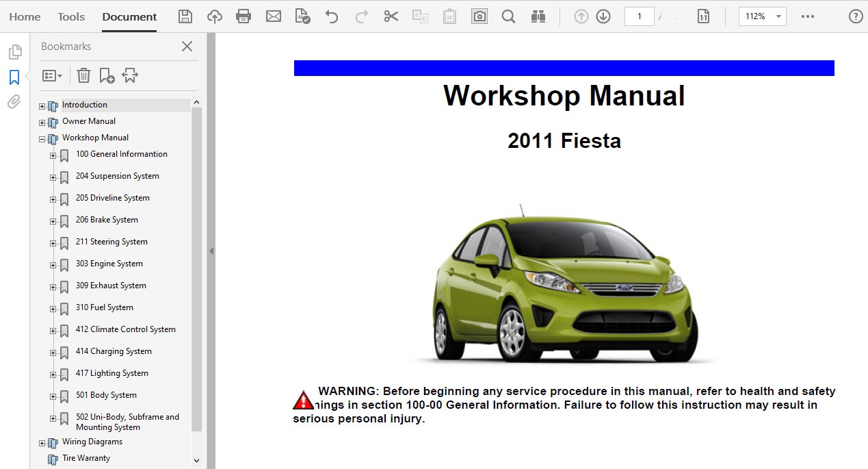Toggle the Bookmarks panel icon
868x469 pixels.
point(14,77)
